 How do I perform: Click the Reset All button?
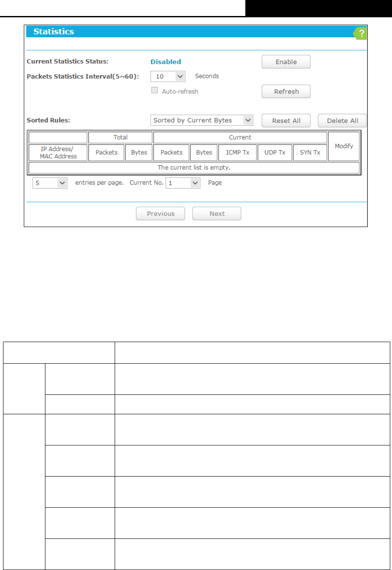(x=286, y=121)
